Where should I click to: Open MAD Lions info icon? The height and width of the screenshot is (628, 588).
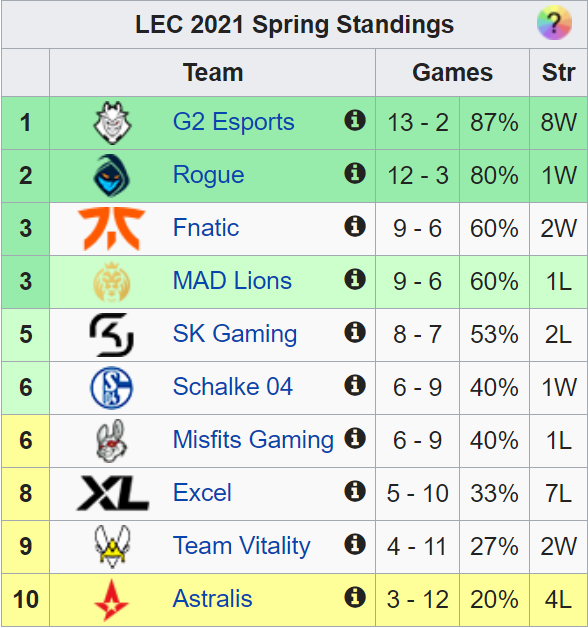355,279
